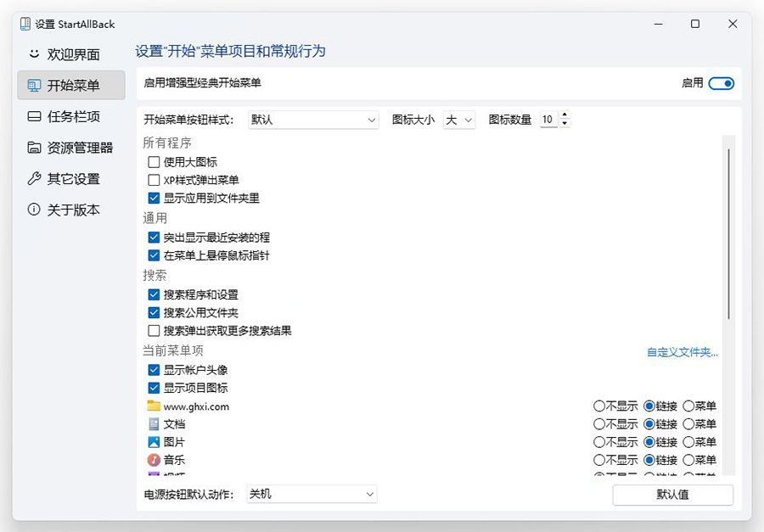Open the 其它设置 page

pyautogui.click(x=71, y=178)
